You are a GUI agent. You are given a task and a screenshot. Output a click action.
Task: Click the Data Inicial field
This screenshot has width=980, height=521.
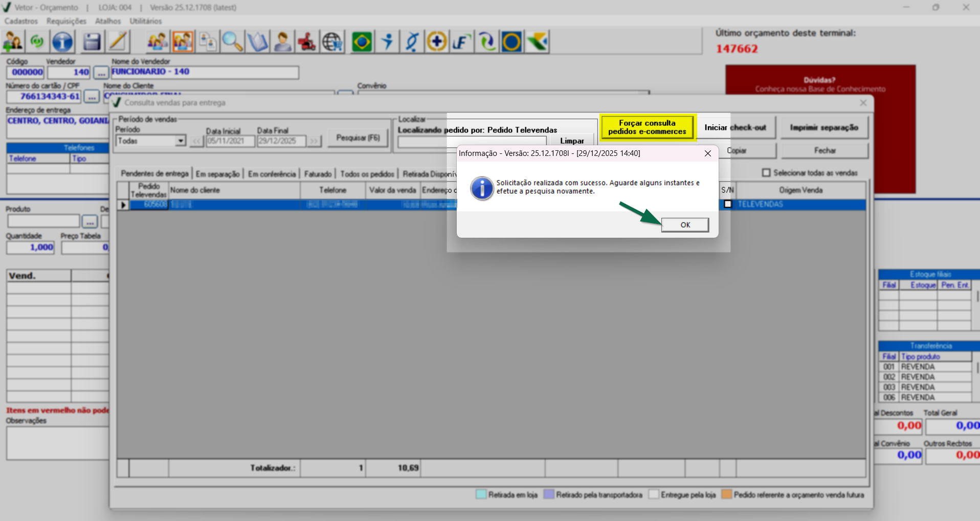tap(230, 141)
